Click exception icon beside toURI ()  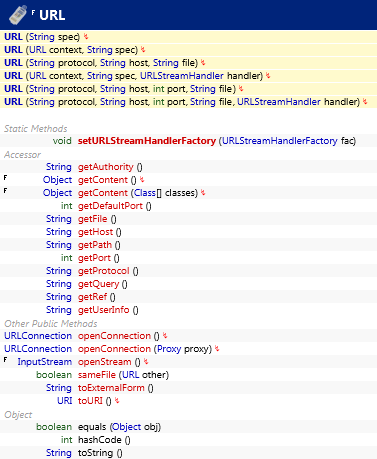pyautogui.click(x=117, y=401)
